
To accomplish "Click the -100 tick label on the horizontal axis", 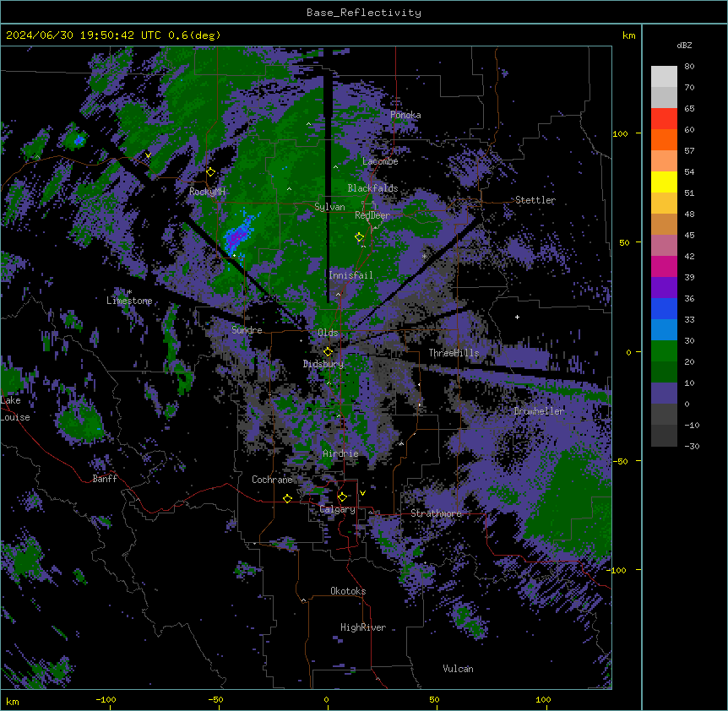I will point(106,699).
